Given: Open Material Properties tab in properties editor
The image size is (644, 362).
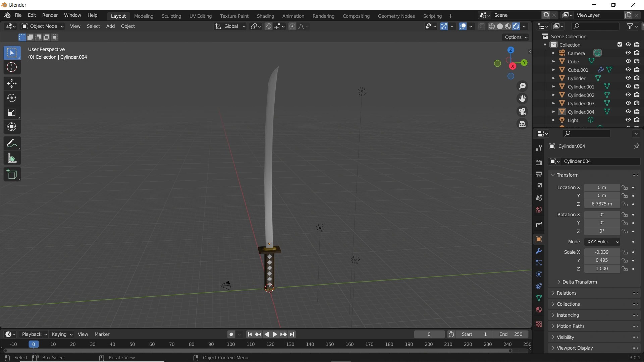Looking at the screenshot, I should coord(539,309).
